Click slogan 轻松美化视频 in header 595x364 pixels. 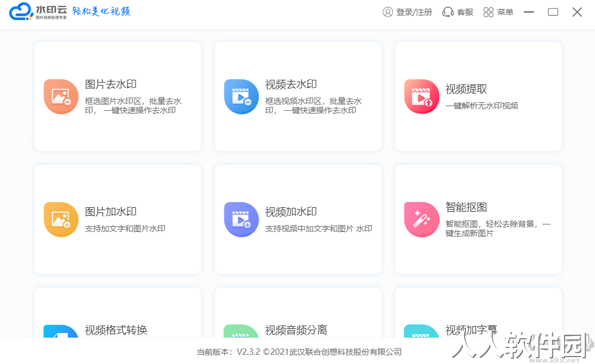(x=101, y=11)
